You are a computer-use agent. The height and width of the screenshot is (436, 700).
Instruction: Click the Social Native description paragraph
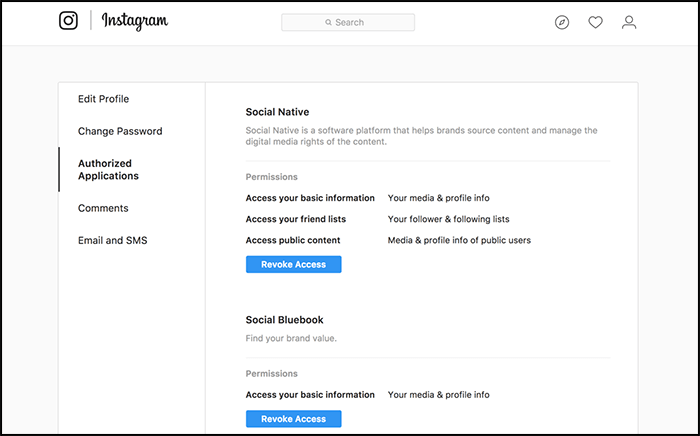click(x=421, y=136)
